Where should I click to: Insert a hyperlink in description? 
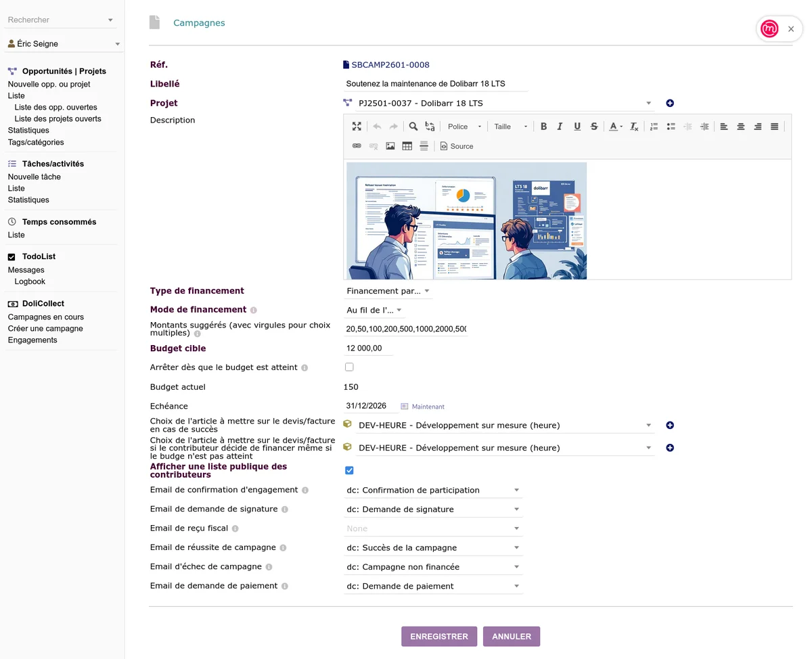coord(357,146)
